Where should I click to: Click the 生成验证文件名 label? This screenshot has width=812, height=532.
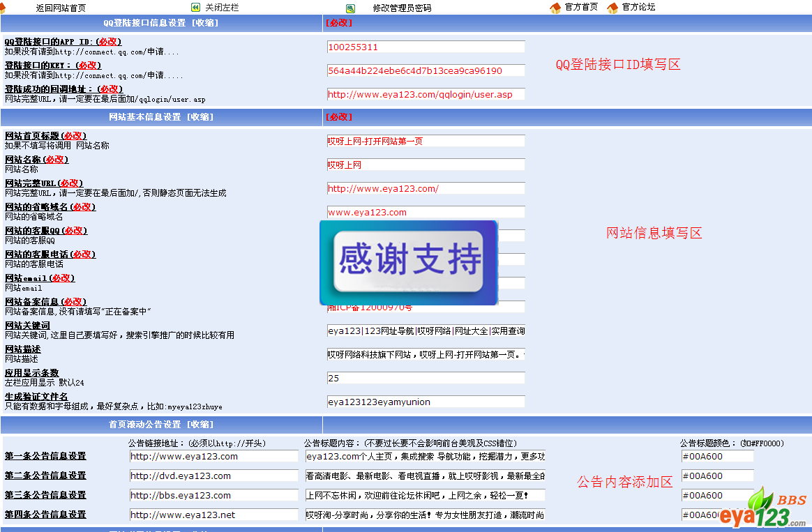[36, 397]
